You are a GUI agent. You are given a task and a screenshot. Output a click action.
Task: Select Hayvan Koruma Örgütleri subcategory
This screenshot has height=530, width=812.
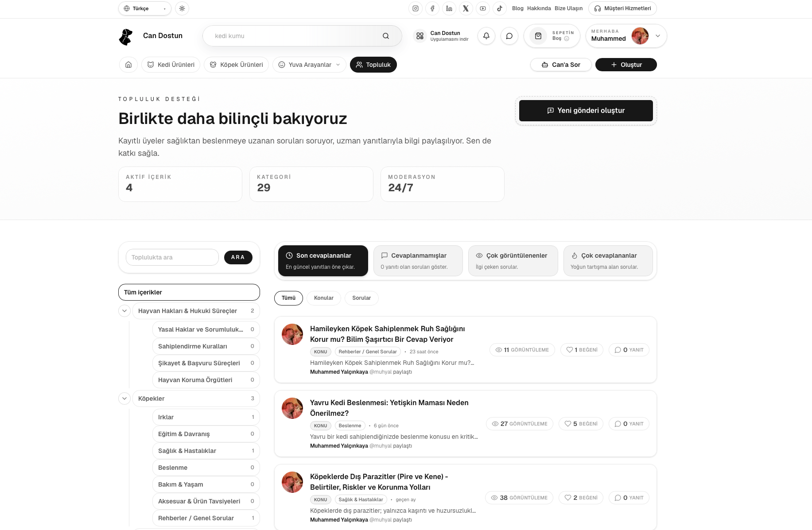coord(206,380)
